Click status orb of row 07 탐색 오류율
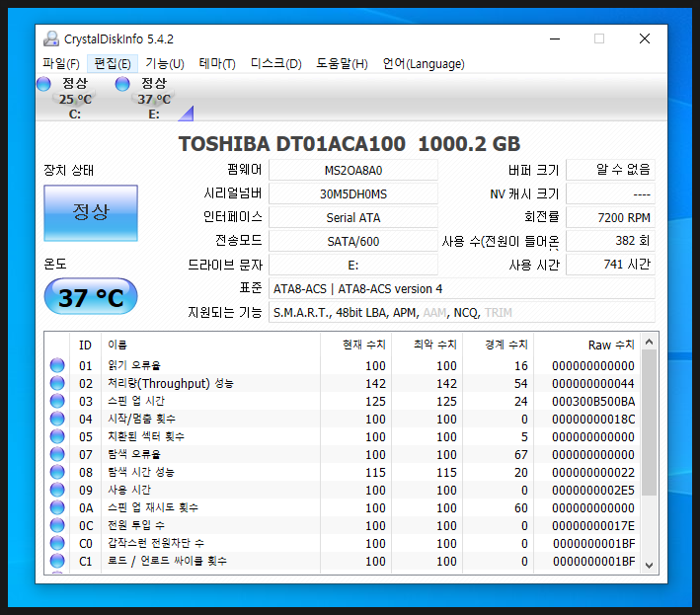Image resolution: width=700 pixels, height=615 pixels. pos(57,454)
